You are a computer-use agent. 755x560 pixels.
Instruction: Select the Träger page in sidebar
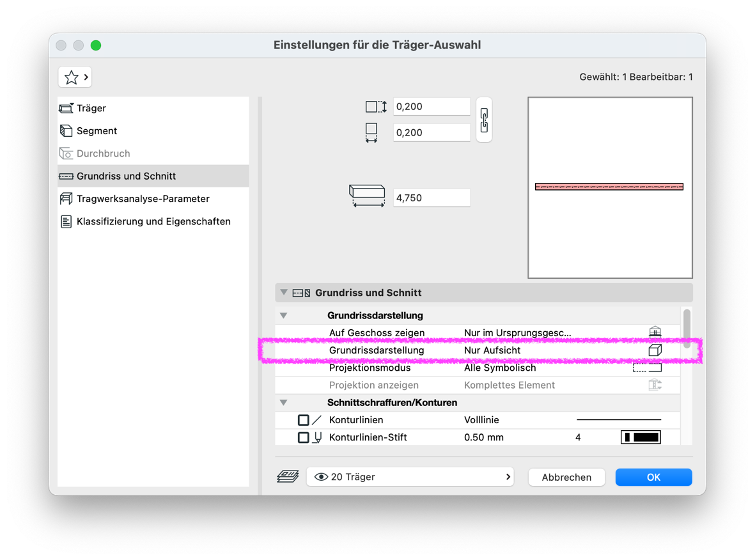[x=153, y=108]
